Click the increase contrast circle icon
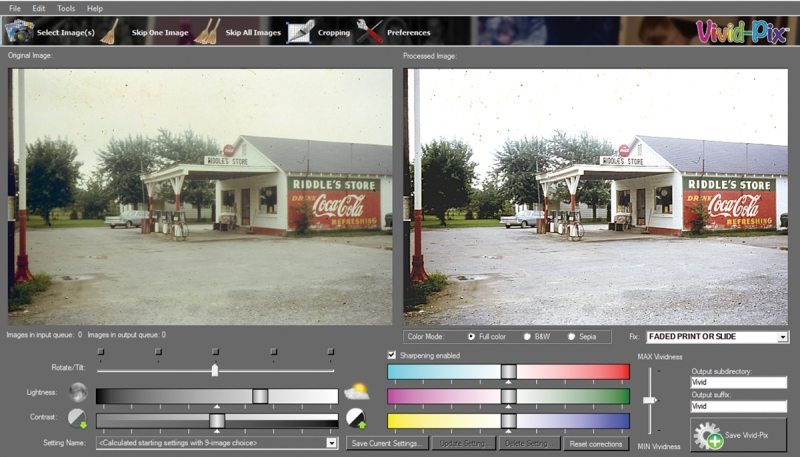The width and height of the screenshot is (800, 457). click(356, 418)
